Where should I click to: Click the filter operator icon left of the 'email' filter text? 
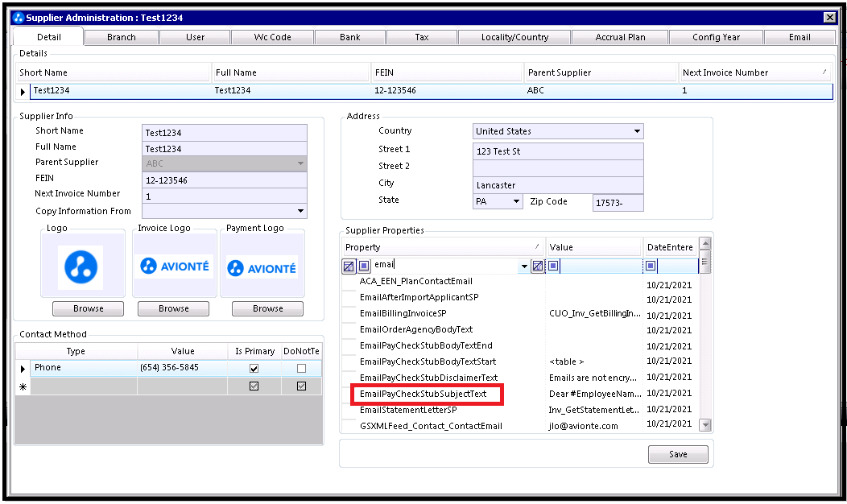[x=364, y=266]
